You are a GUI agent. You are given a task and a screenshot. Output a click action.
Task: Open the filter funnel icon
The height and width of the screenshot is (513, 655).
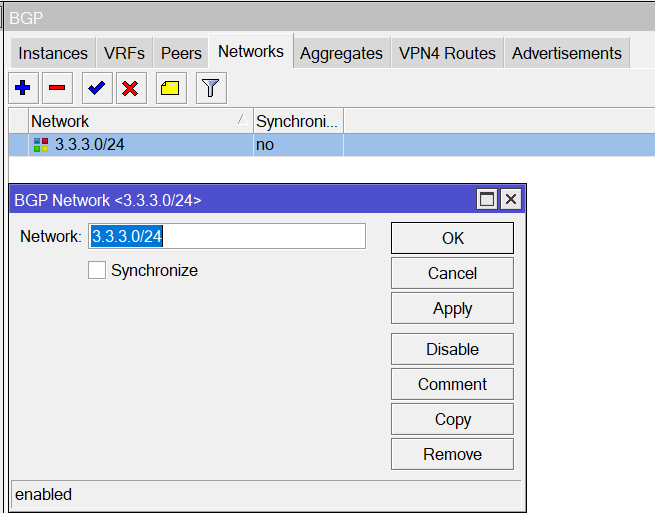(x=210, y=89)
